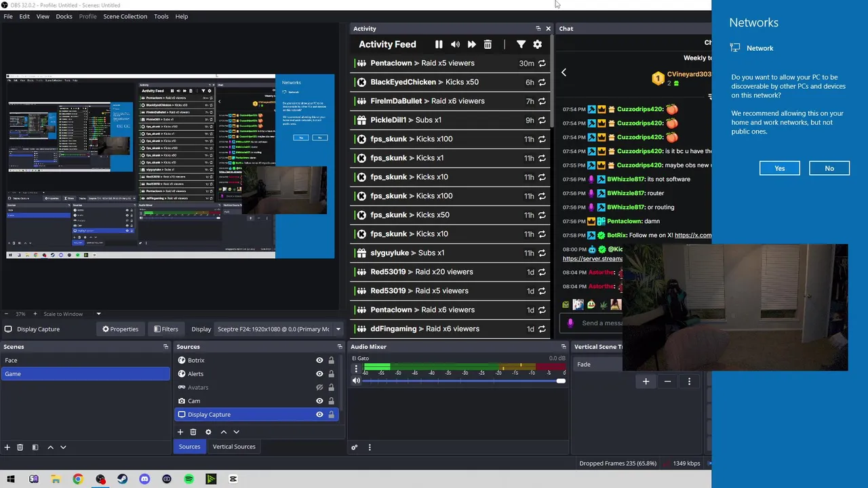Remove selected scene with trash icon
868x488 pixels.
20,447
